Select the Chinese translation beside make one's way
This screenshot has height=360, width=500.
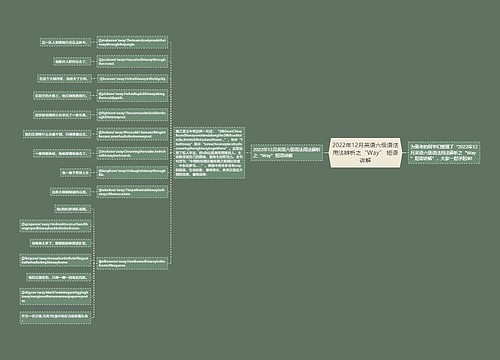65,42
